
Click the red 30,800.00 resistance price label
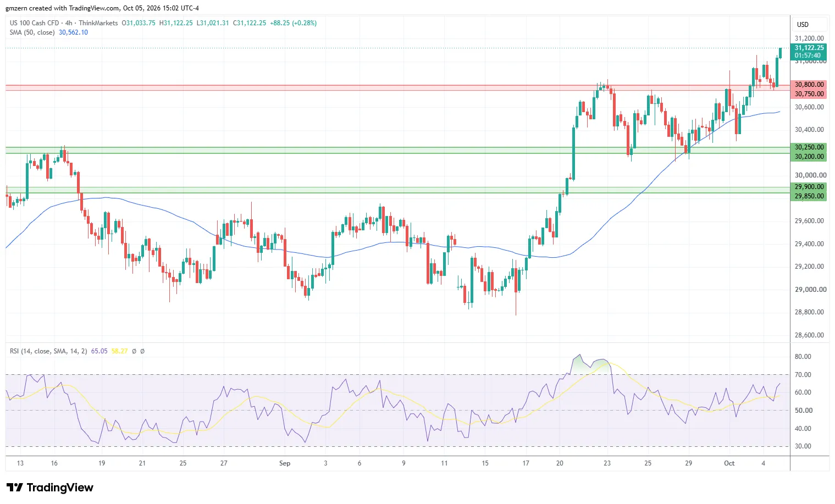(809, 85)
